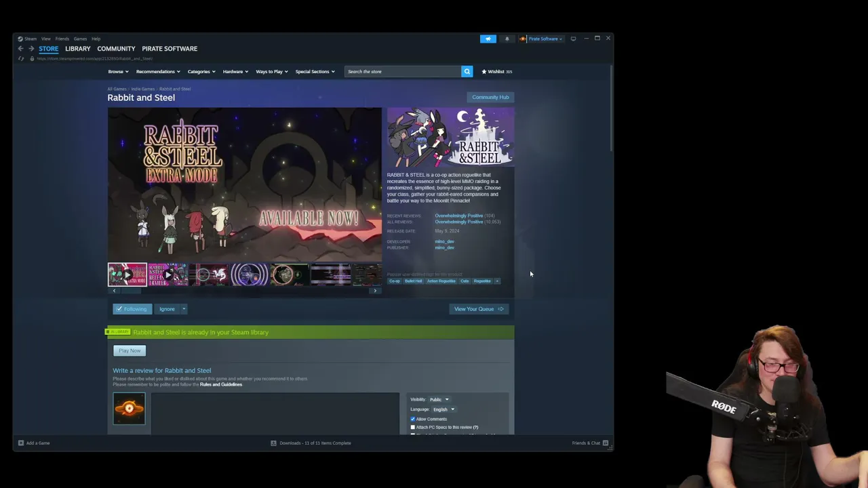The image size is (868, 488).
Task: Click the review text area
Action: 275,413
